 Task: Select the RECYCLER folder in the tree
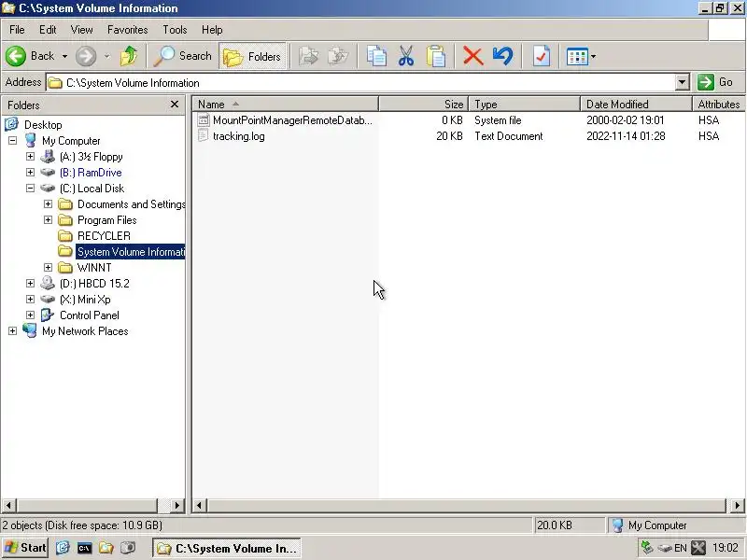pyautogui.click(x=104, y=236)
